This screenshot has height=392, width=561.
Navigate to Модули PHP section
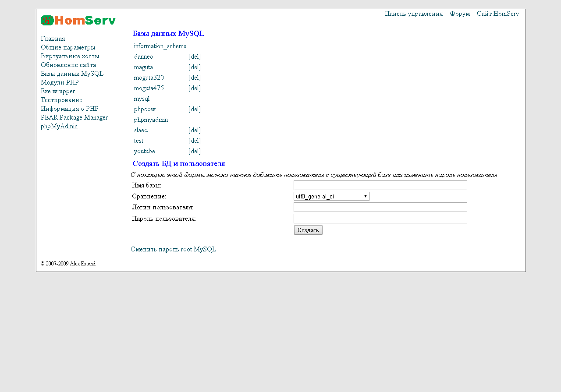click(x=60, y=82)
